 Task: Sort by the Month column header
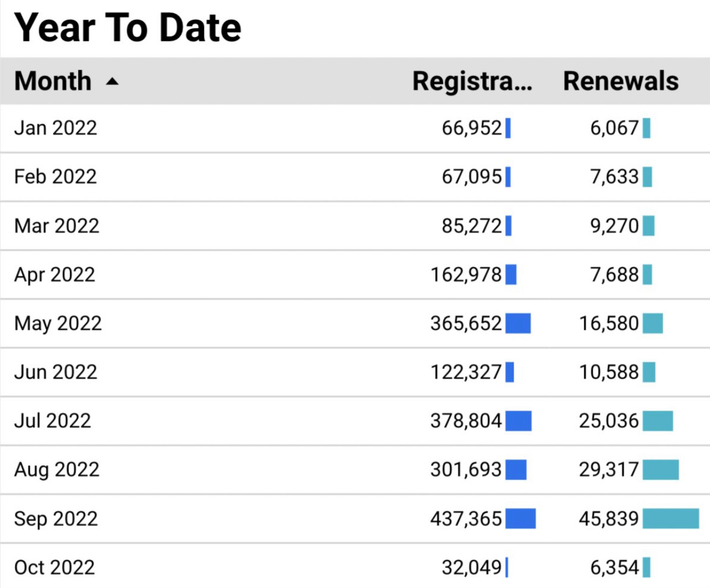(x=53, y=81)
